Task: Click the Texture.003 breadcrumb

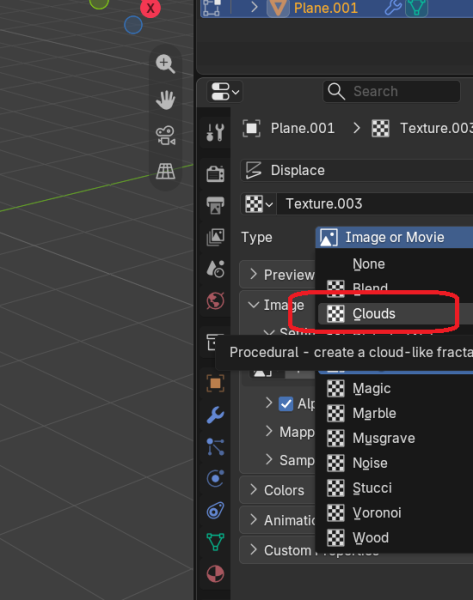Action: (436, 128)
